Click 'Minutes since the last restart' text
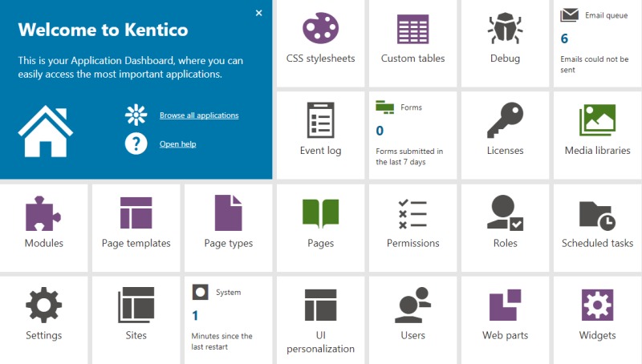The width and height of the screenshot is (642, 364). (x=222, y=342)
